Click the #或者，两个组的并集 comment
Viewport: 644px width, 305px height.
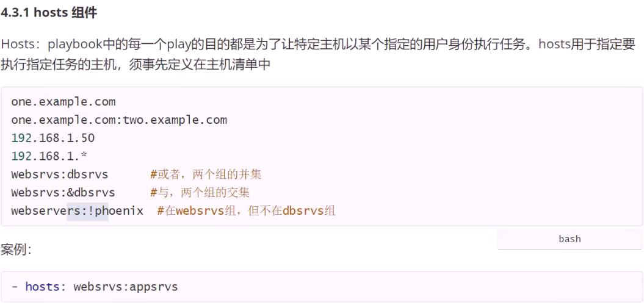[x=206, y=174]
